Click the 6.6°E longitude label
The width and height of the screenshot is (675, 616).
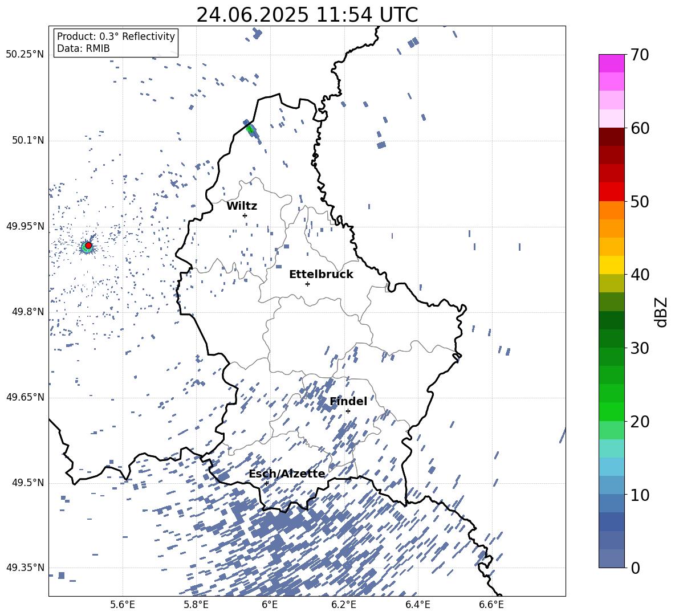coord(491,605)
